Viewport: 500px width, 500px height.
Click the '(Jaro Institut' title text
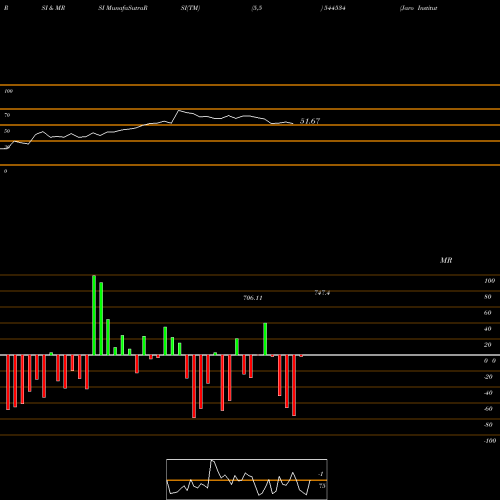[418, 8]
